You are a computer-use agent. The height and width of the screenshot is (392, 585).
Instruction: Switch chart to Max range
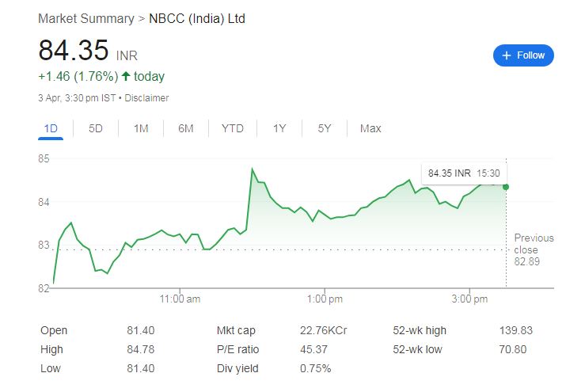click(370, 128)
